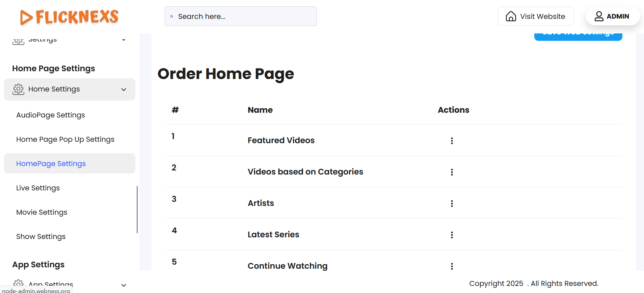Click the blue save settings button

(578, 36)
